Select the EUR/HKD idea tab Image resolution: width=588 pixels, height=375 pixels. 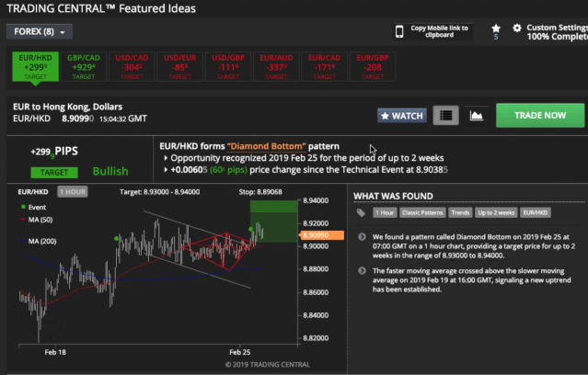click(x=35, y=67)
